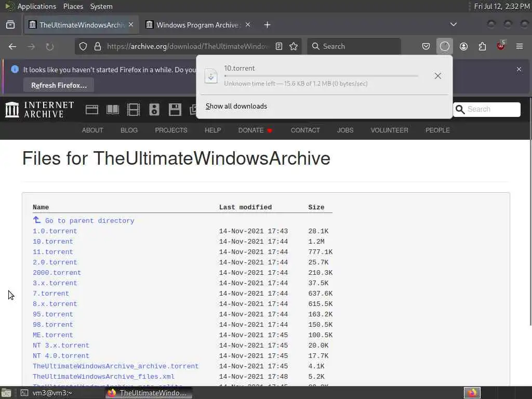Viewport: 532px width, 399px height.
Task: Open the Firefox account icon
Action: 463,46
